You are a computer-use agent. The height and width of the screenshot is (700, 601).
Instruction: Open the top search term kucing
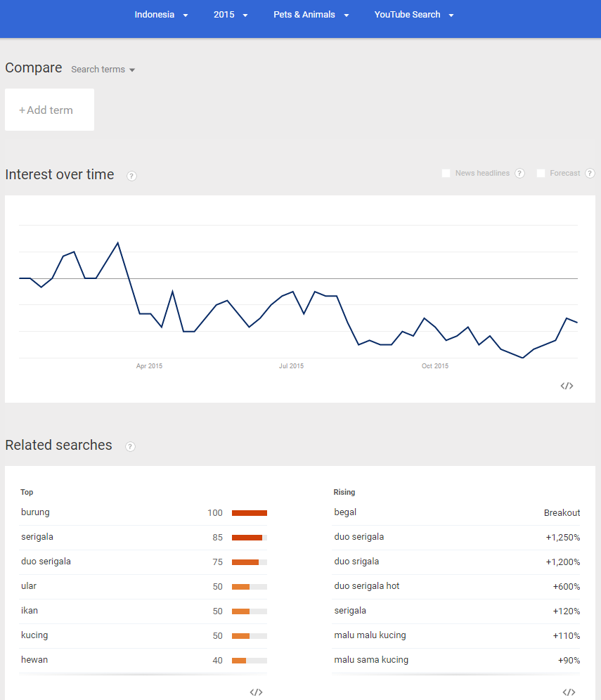[34, 635]
